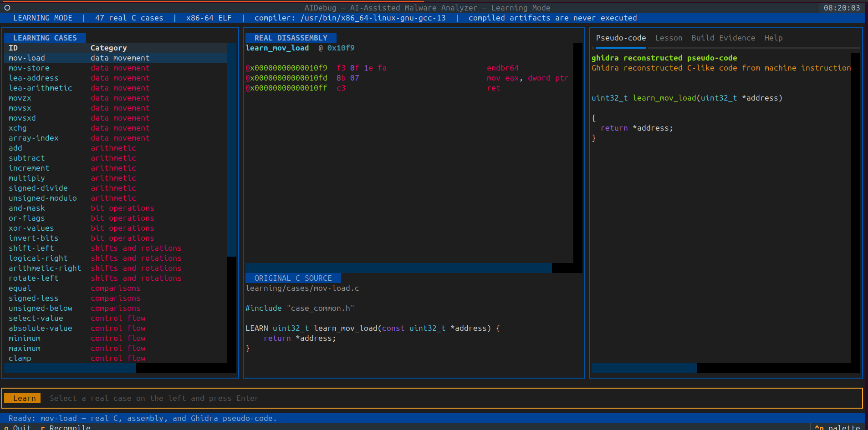Screen dimensions: 868x430
Task: Click the Category column header
Action: (x=108, y=48)
